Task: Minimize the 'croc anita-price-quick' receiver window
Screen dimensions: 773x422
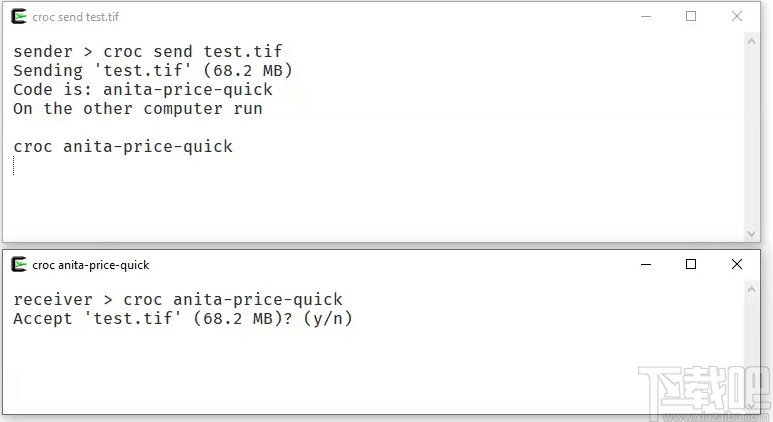Action: [x=645, y=265]
